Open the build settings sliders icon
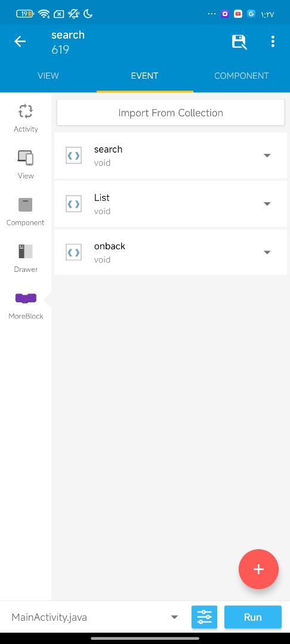The image size is (290, 644). click(x=204, y=617)
